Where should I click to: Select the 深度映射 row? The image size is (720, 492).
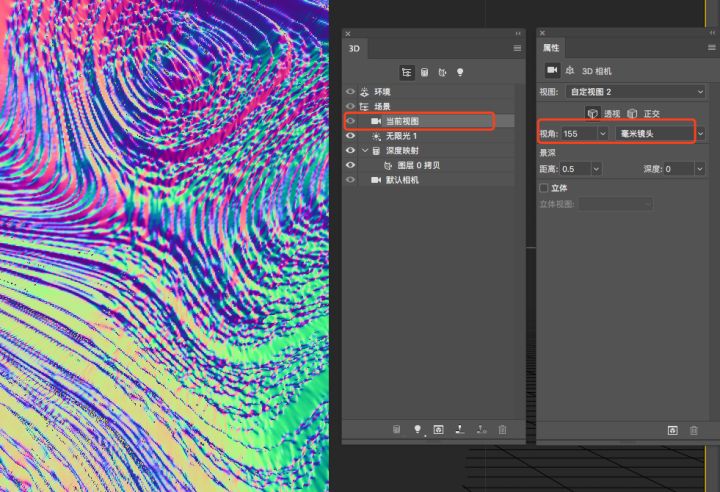point(429,151)
